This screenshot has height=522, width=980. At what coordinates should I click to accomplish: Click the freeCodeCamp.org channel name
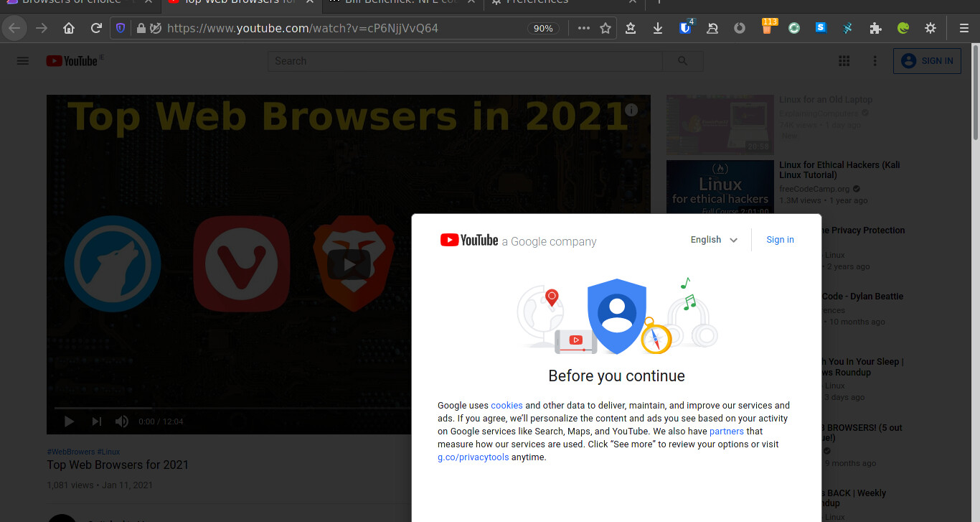point(814,190)
